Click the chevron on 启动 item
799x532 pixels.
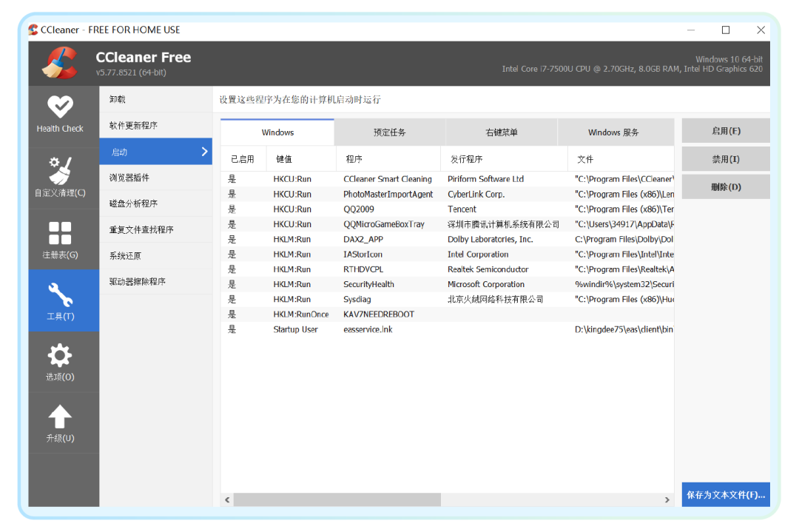204,152
